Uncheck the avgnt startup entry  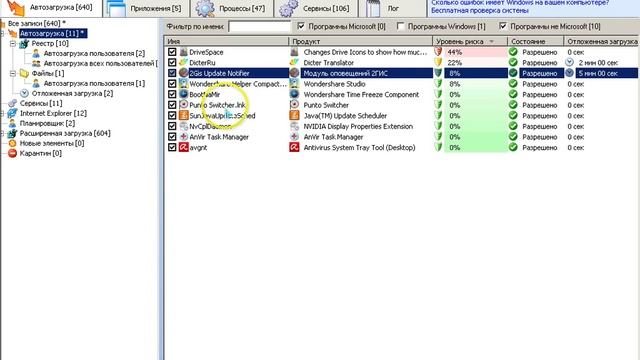172,147
